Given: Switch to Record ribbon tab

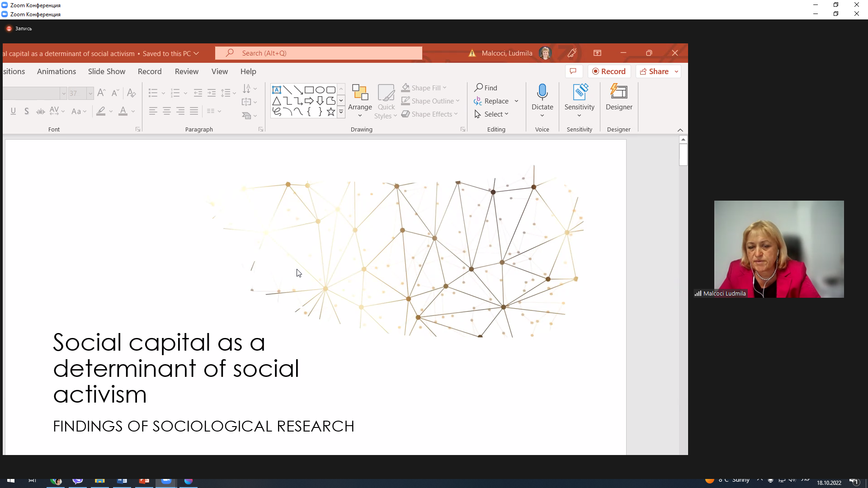Looking at the screenshot, I should 150,71.
